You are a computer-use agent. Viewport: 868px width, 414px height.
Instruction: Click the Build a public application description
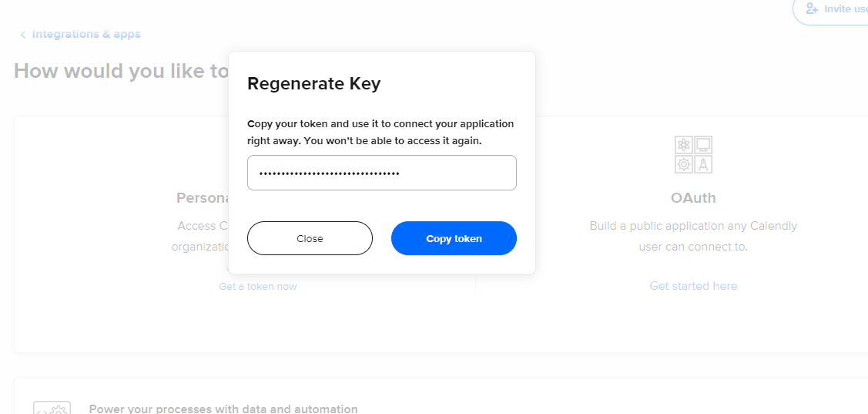coord(694,236)
